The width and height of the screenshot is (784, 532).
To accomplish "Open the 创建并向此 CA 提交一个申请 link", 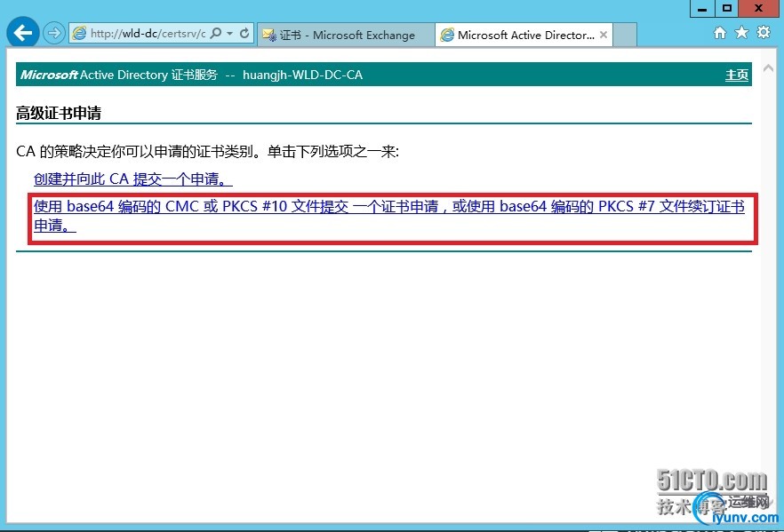I will (133, 179).
